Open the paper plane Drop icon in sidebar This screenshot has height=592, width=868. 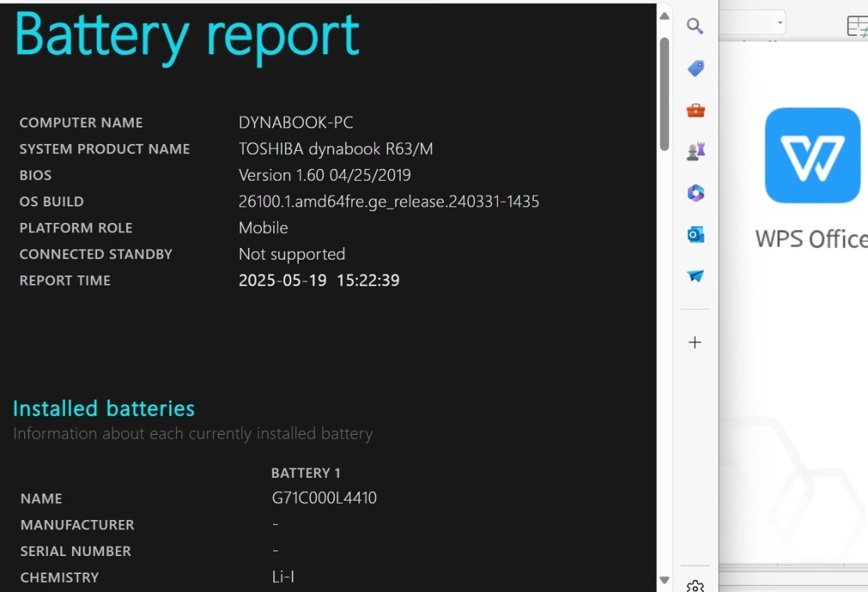(695, 275)
